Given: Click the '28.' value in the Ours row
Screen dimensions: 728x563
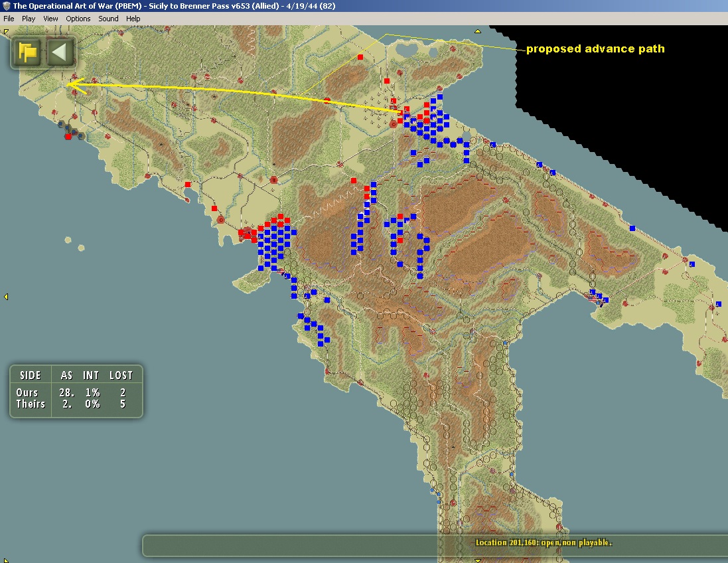Looking at the screenshot, I should [x=66, y=392].
